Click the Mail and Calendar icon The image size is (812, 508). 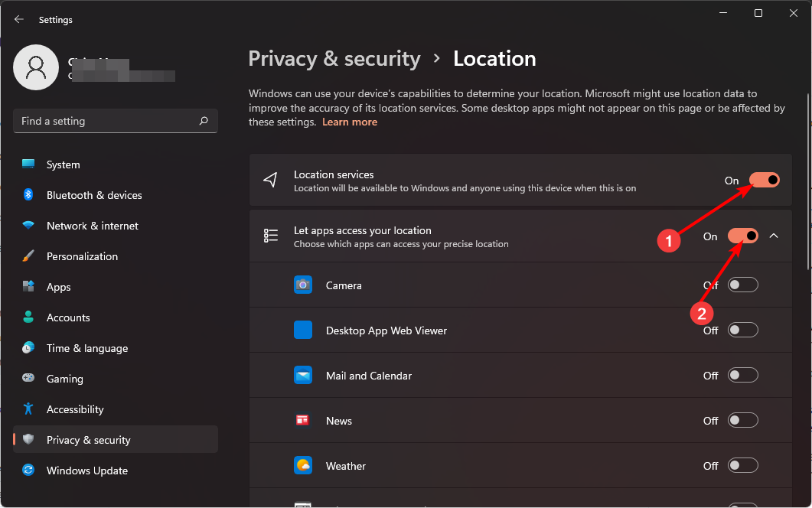[303, 376]
